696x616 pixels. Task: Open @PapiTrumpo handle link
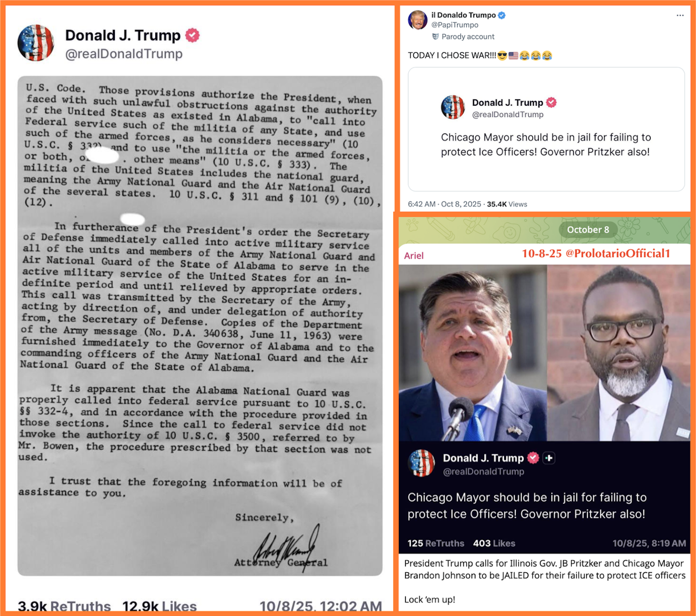(455, 25)
